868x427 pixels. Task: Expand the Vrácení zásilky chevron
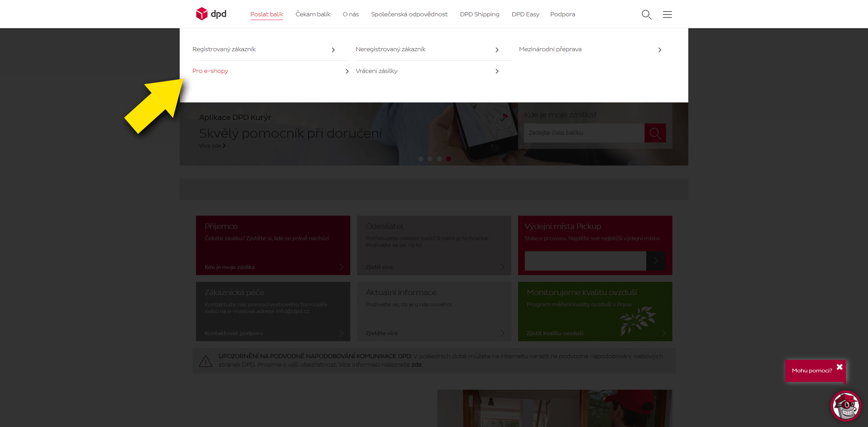[x=497, y=71]
